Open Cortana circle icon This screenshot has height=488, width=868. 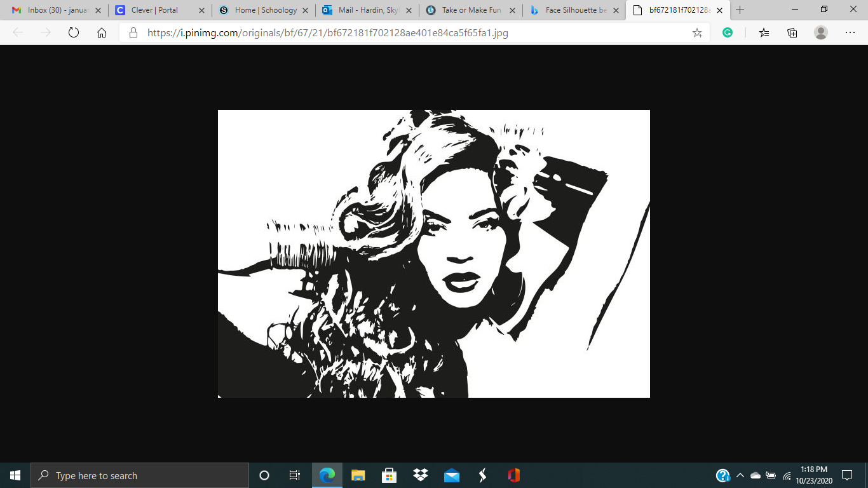(x=264, y=475)
